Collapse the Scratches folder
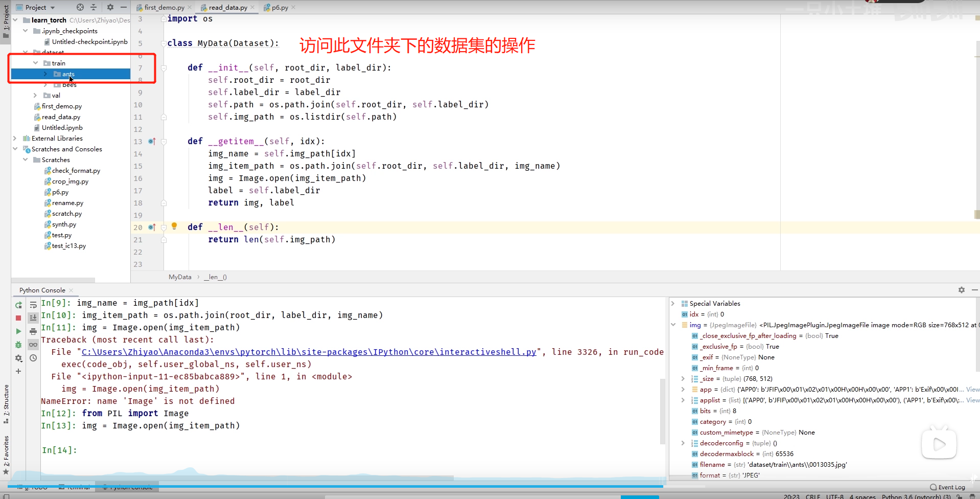This screenshot has width=980, height=499. point(26,160)
